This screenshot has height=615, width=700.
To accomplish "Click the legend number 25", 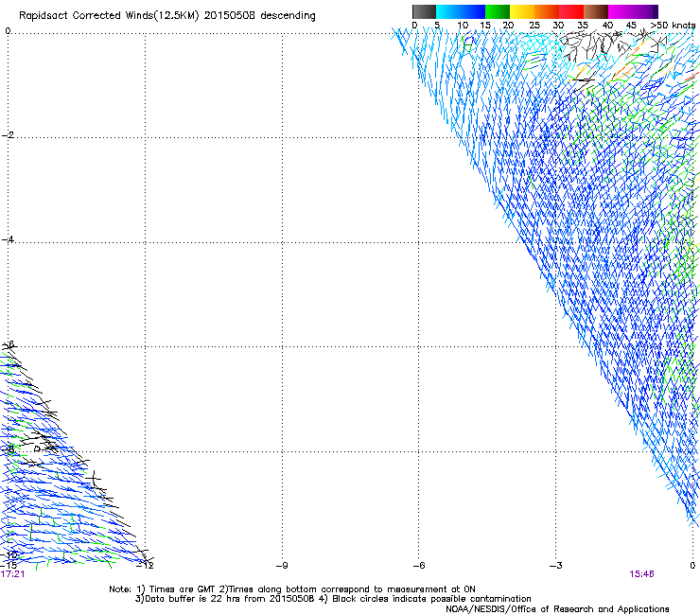I will pos(534,26).
